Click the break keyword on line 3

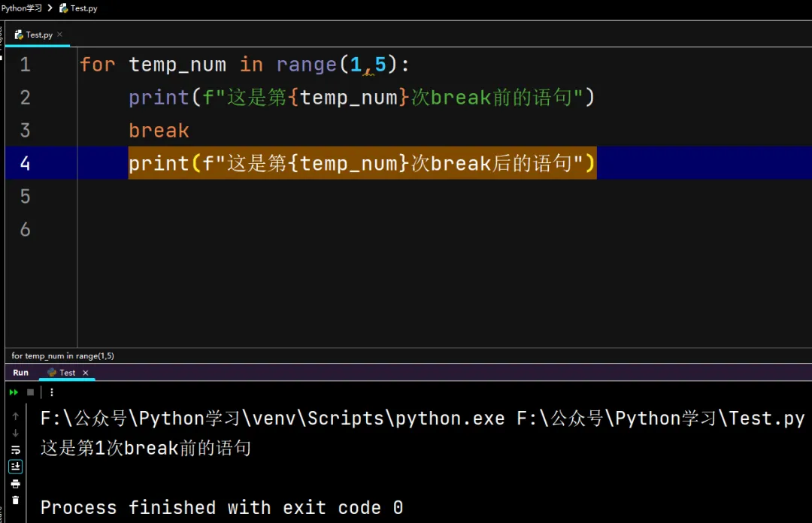point(159,130)
